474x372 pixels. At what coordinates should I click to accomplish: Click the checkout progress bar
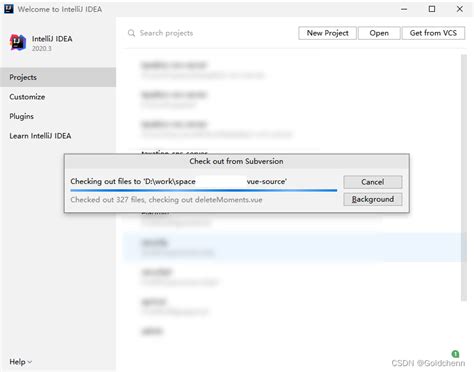[x=204, y=190]
